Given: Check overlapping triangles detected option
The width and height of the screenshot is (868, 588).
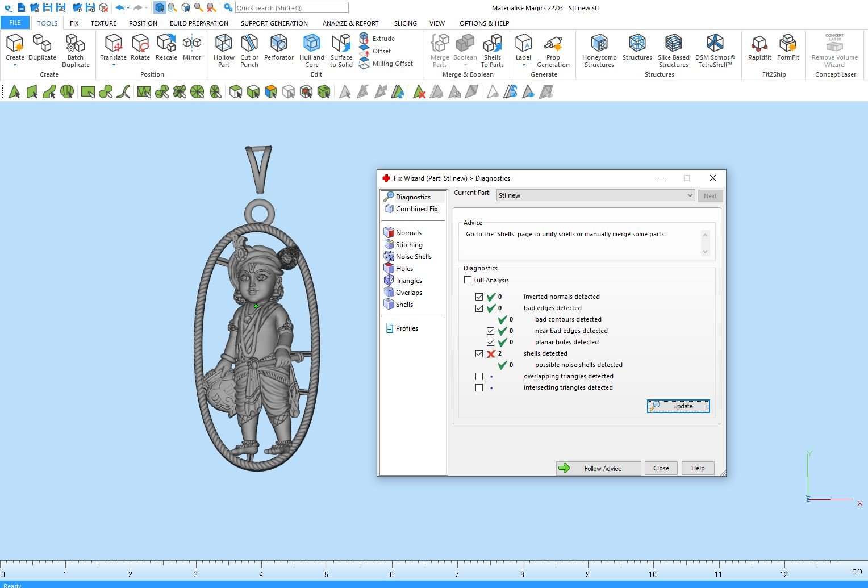Looking at the screenshot, I should point(479,377).
